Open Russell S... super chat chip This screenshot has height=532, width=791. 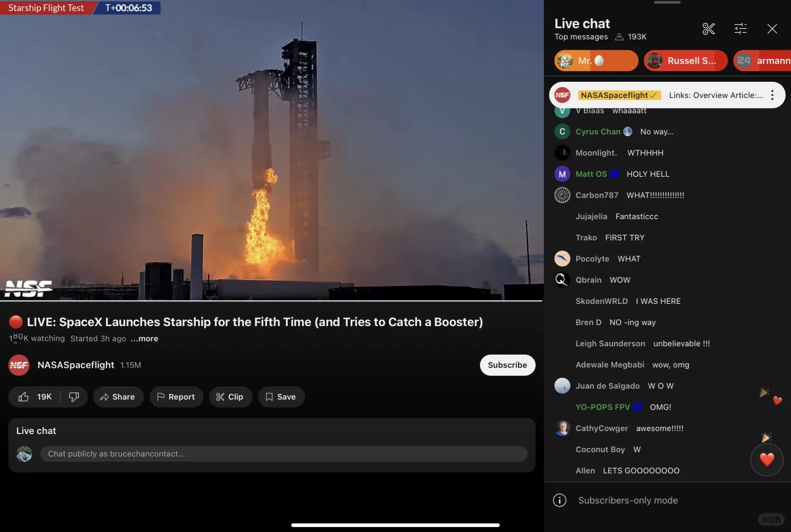pyautogui.click(x=686, y=61)
